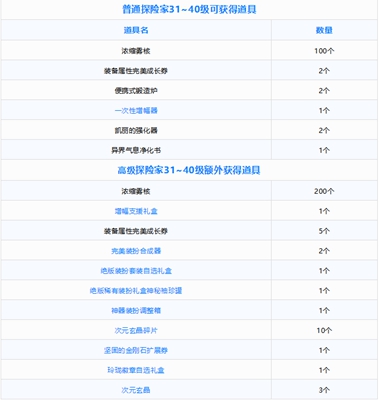Select the heading 高级探险家31~40级额外获得道具
Image resolution: width=379 pixels, height=400 pixels.
click(189, 170)
